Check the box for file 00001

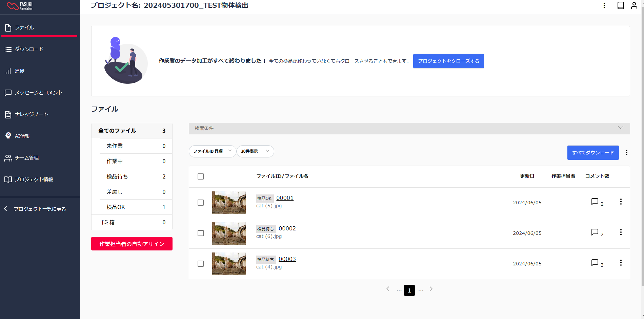tap(201, 203)
